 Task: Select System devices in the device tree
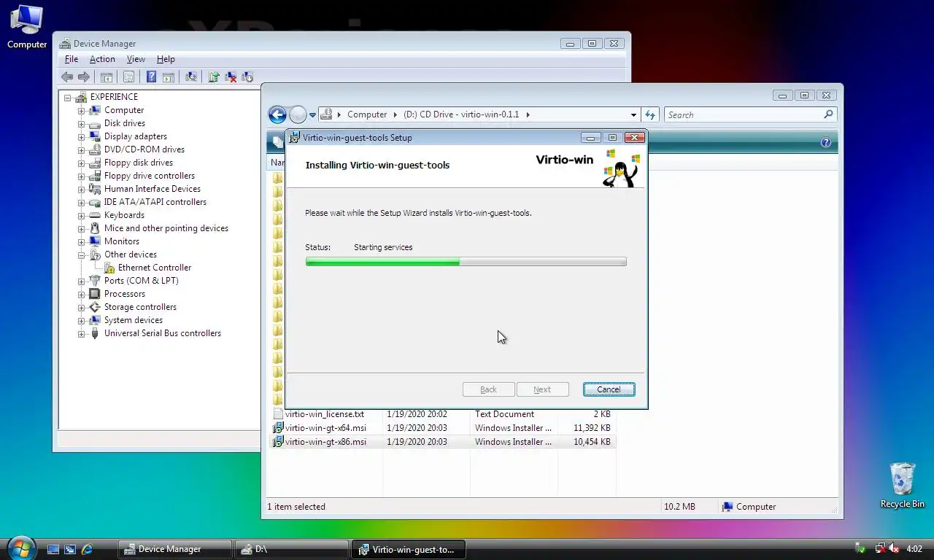(x=134, y=320)
